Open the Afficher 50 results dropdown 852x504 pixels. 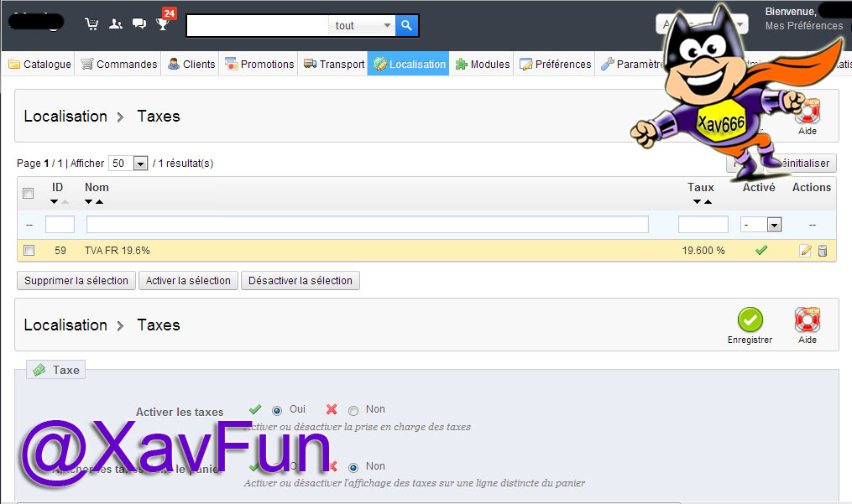coord(128,163)
